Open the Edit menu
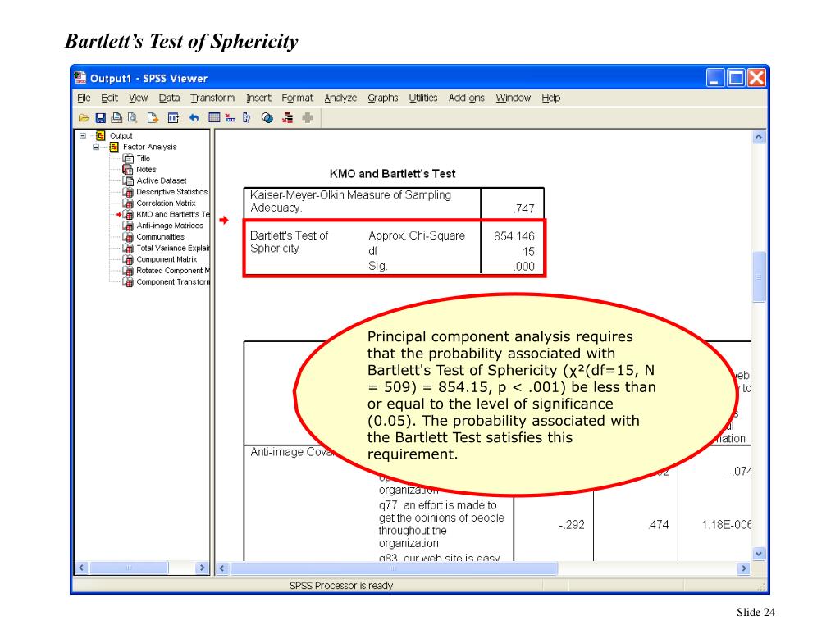 (x=109, y=98)
